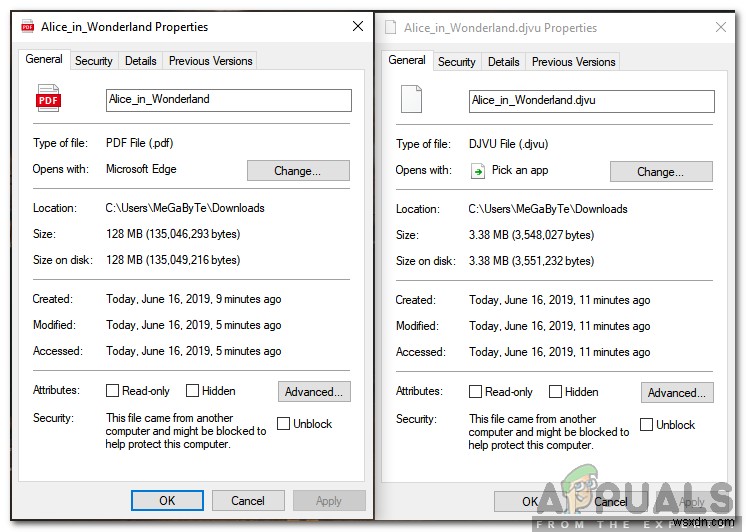Open Advanced attributes in djvu properties window
Image resolution: width=746 pixels, height=532 pixels.
point(677,393)
